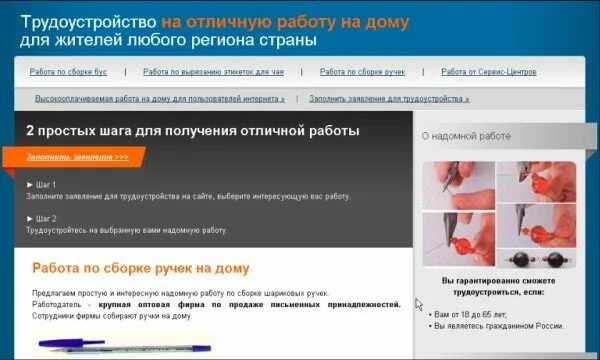Click the page title 'Трудоустройство на отличную работу на дому'
The image size is (600, 360).
pyautogui.click(x=215, y=22)
